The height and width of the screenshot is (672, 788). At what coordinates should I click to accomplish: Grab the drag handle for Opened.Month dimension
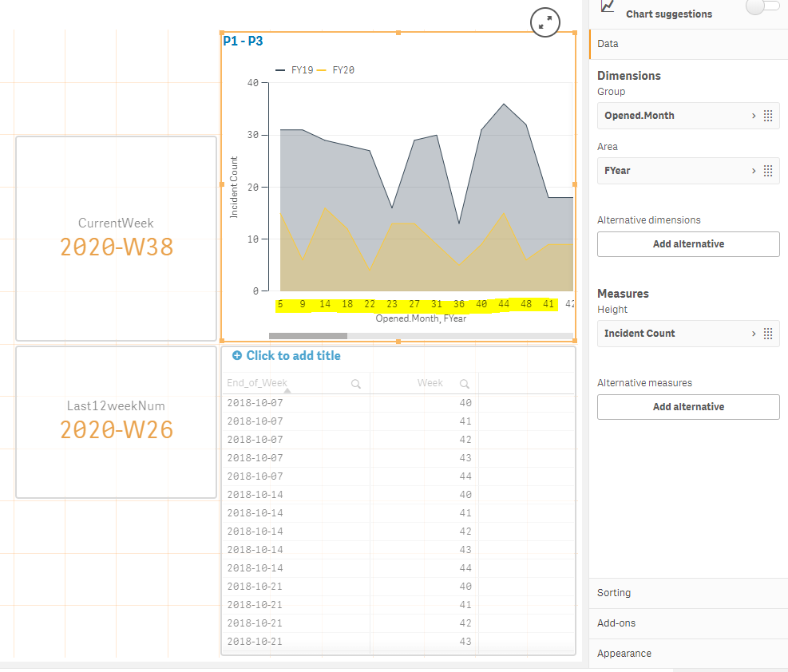click(x=767, y=116)
